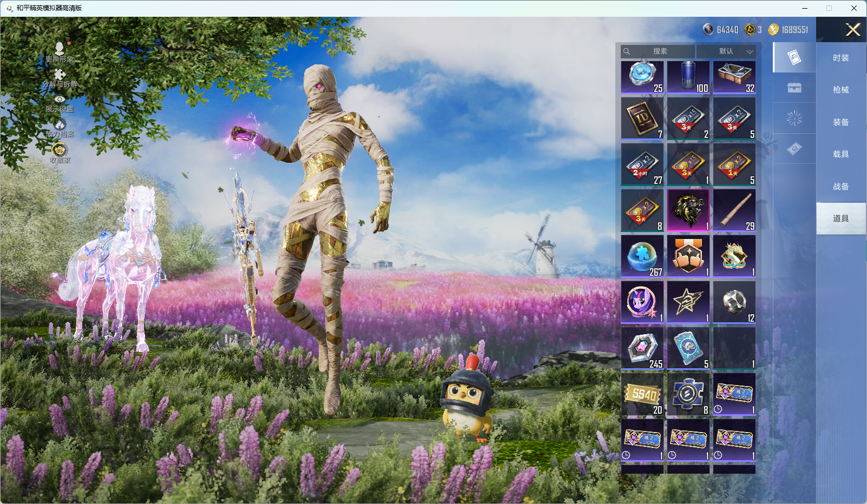Viewport: 867px width, 504px height.
Task: Select the gold star emblem item
Action: (x=688, y=302)
